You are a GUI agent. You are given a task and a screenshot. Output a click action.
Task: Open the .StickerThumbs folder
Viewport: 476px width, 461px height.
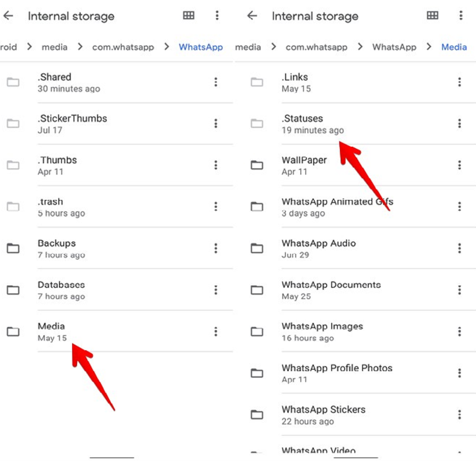pyautogui.click(x=117, y=124)
